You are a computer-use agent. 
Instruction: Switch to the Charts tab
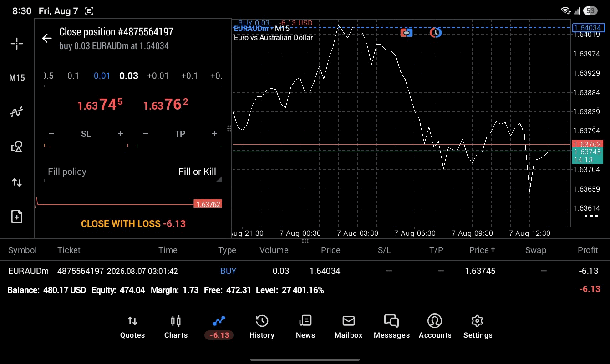(x=176, y=327)
